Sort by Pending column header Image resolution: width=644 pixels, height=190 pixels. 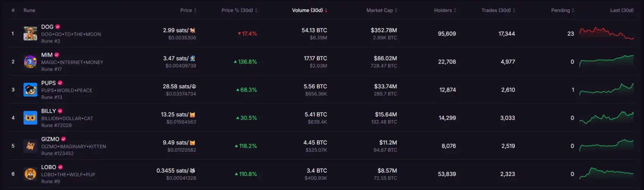(x=562, y=10)
